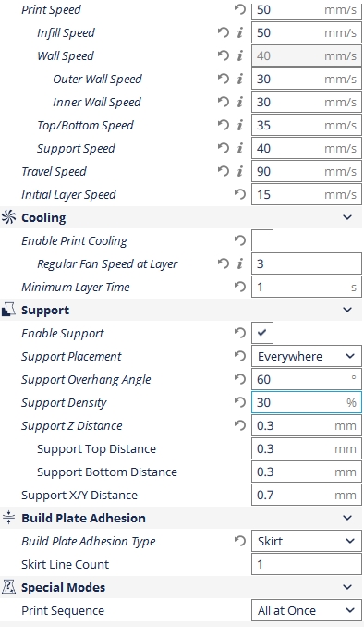Open info icon for Wall Speed

tap(240, 55)
